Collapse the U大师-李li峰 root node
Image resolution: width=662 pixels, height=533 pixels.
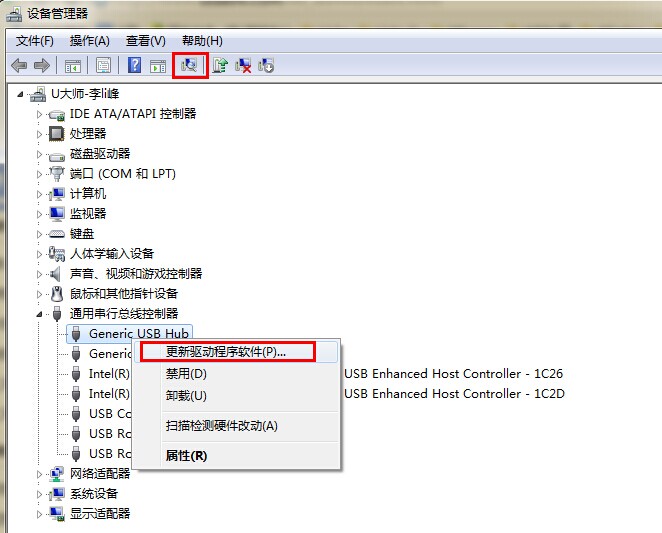20,95
